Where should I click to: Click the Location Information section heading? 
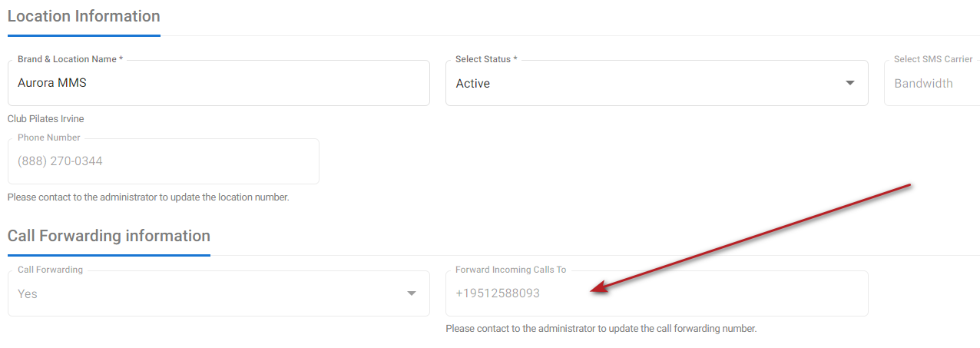pyautogui.click(x=84, y=16)
